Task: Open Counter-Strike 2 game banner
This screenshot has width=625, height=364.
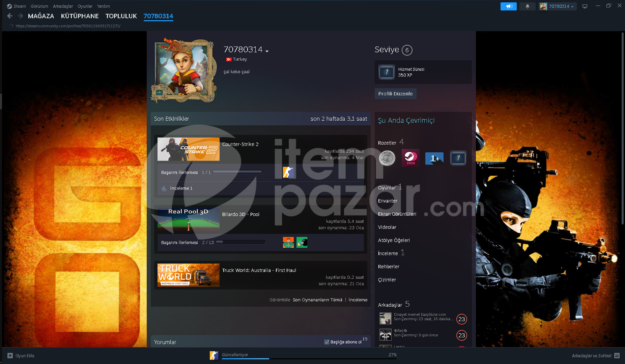Action: (x=189, y=149)
